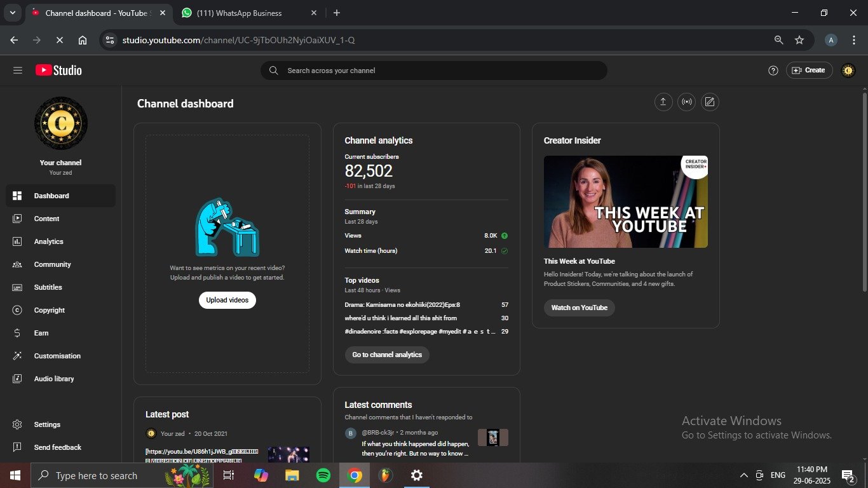
Task: Open Copyright in the sidebar
Action: pyautogui.click(x=60, y=310)
